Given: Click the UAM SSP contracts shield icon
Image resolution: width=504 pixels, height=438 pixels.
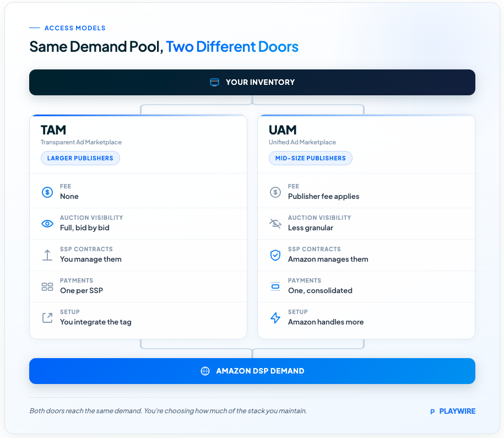Looking at the screenshot, I should click(275, 255).
